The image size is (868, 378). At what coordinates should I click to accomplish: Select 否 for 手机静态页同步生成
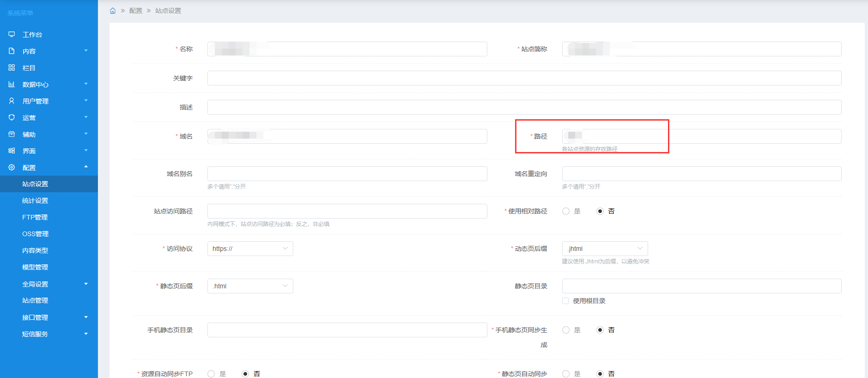pos(600,330)
